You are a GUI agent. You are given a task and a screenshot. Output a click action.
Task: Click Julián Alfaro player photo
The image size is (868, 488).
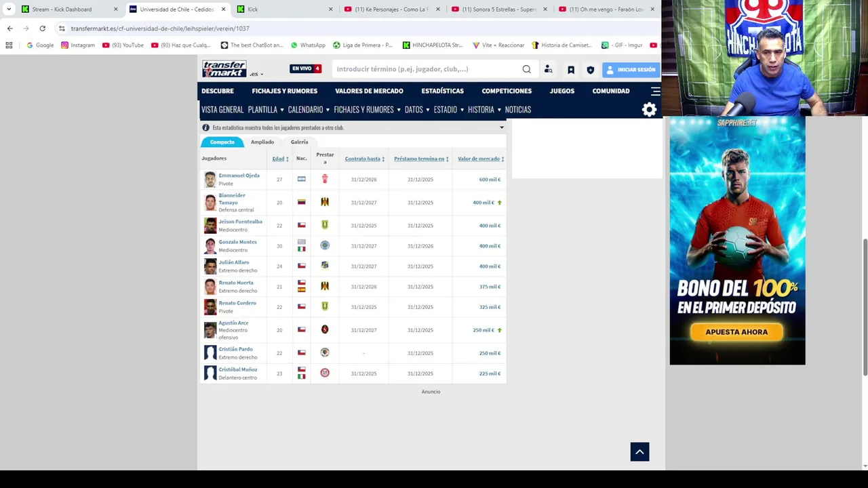[210, 266]
